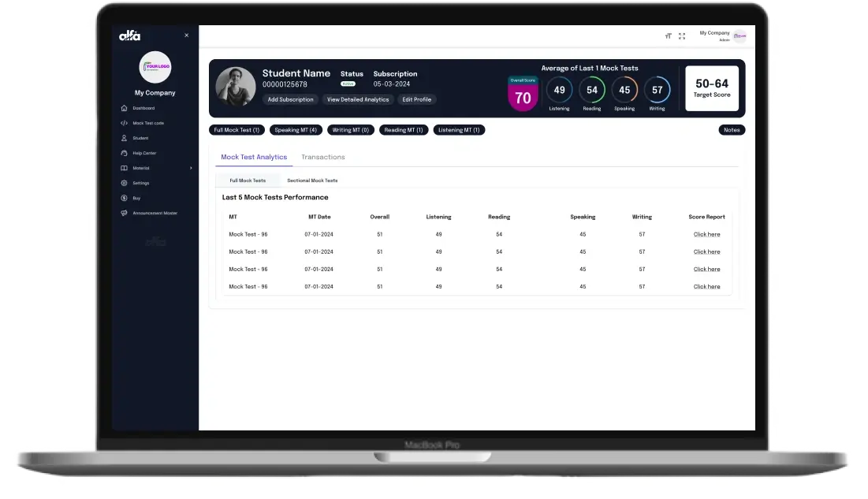
Task: Click the Announcement Master megaphone icon
Action: (124, 213)
